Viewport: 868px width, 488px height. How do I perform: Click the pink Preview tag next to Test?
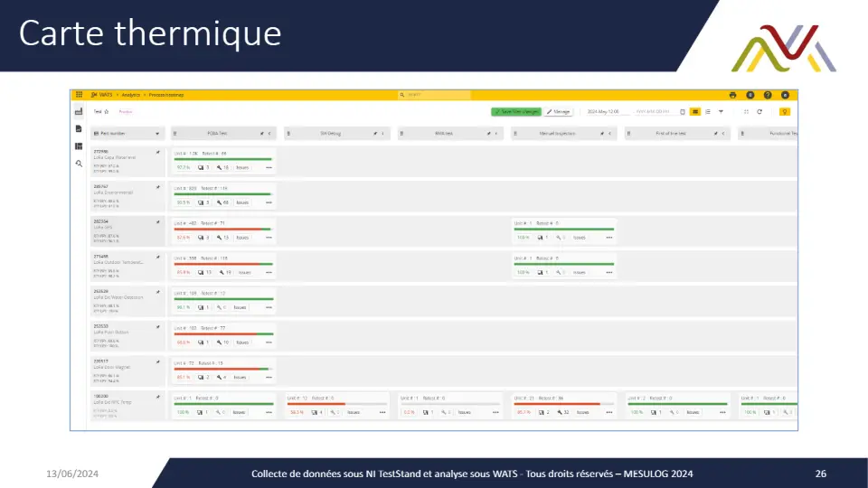coord(126,112)
